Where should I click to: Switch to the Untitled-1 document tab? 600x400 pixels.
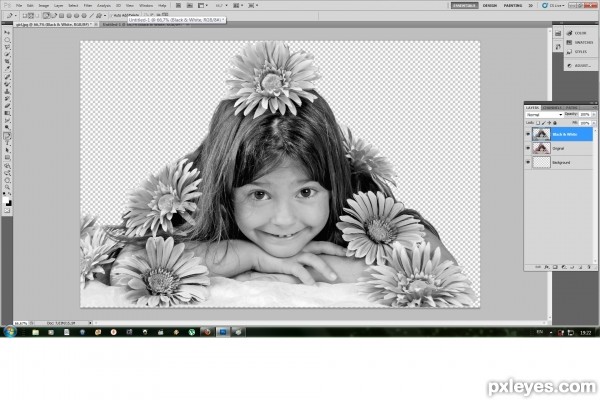point(143,24)
